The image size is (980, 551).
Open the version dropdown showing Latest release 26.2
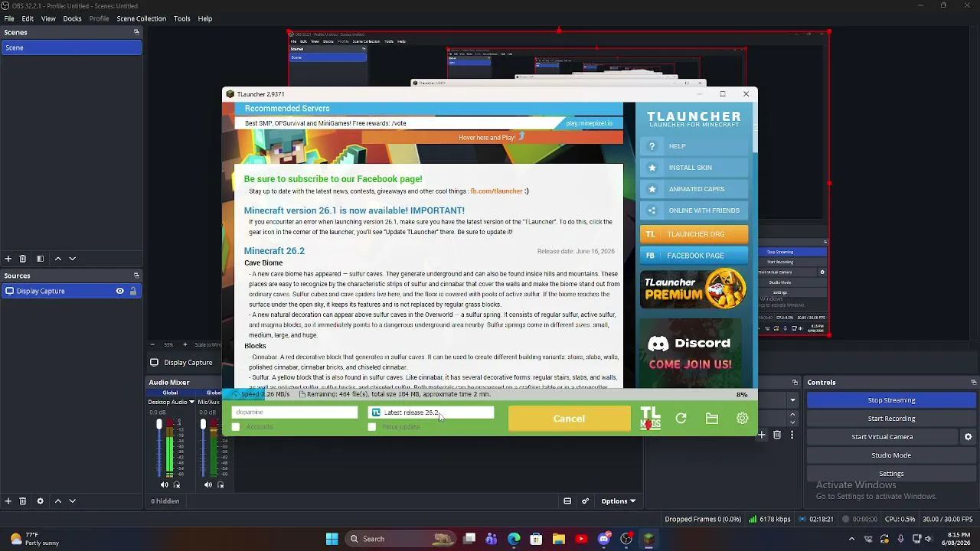pos(432,412)
